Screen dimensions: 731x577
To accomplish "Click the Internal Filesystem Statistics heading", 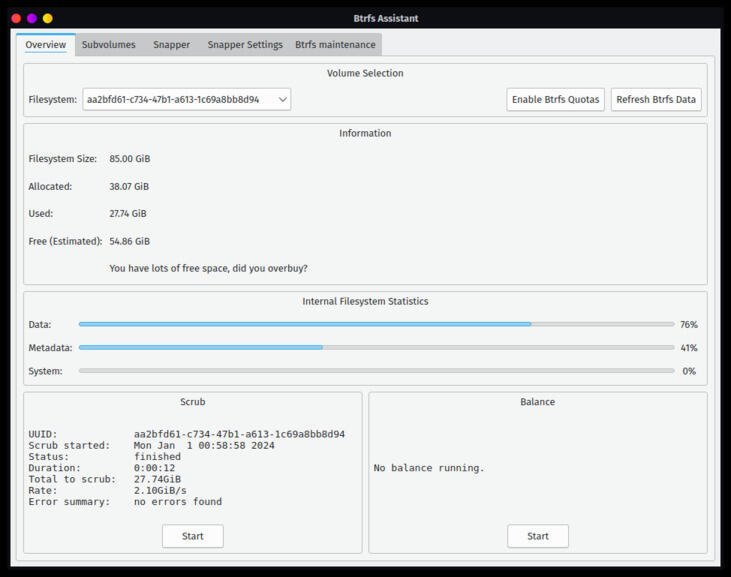I will pos(365,301).
